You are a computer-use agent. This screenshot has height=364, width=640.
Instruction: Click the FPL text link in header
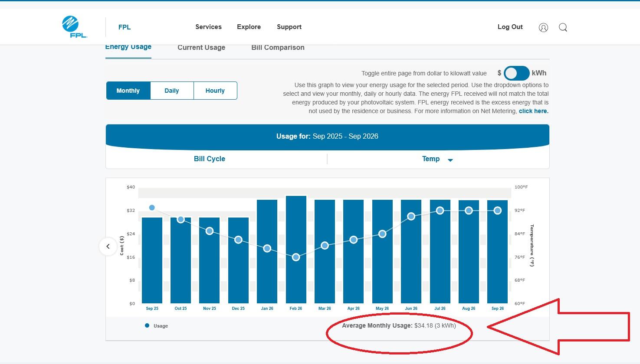tap(125, 27)
